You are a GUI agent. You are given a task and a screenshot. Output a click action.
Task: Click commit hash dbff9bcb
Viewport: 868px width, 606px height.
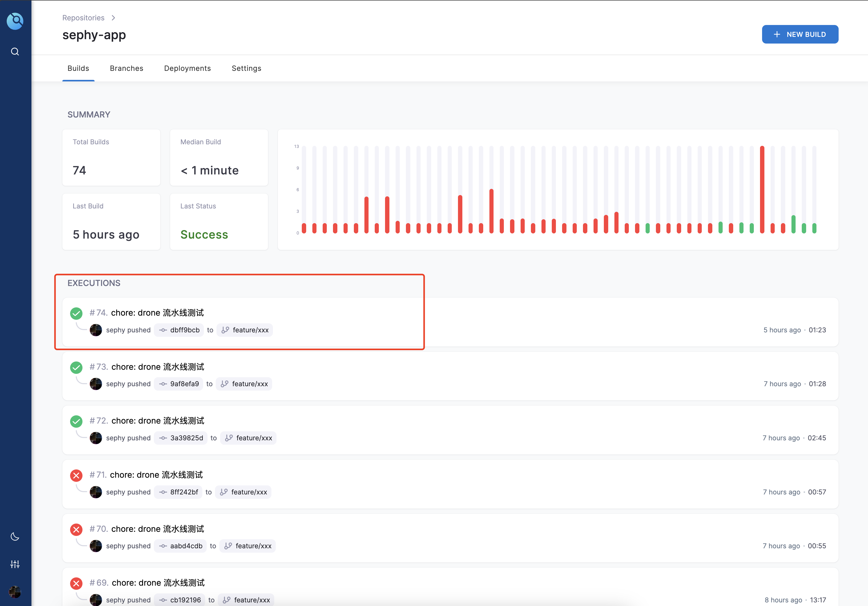coord(185,330)
